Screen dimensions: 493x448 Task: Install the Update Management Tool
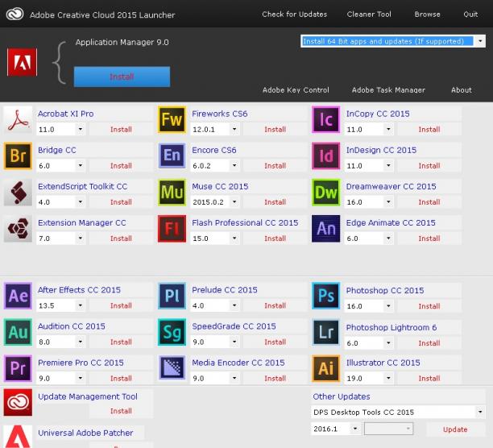point(121,411)
